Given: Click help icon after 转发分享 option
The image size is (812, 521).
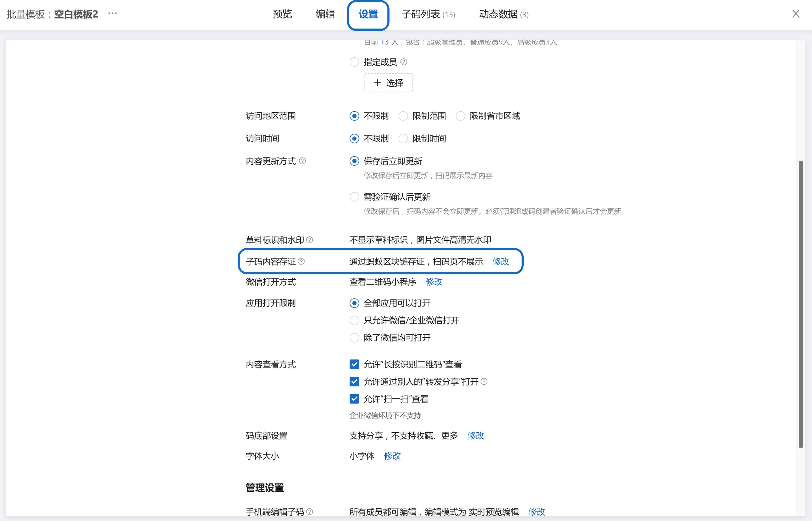Looking at the screenshot, I should (x=484, y=382).
